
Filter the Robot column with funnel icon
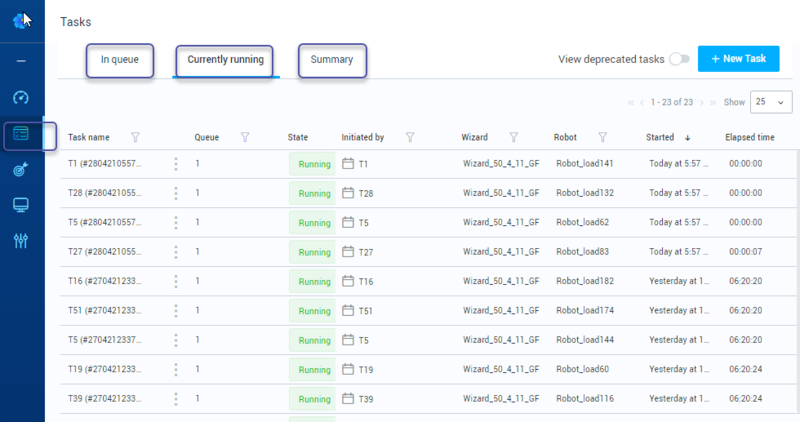pos(603,137)
